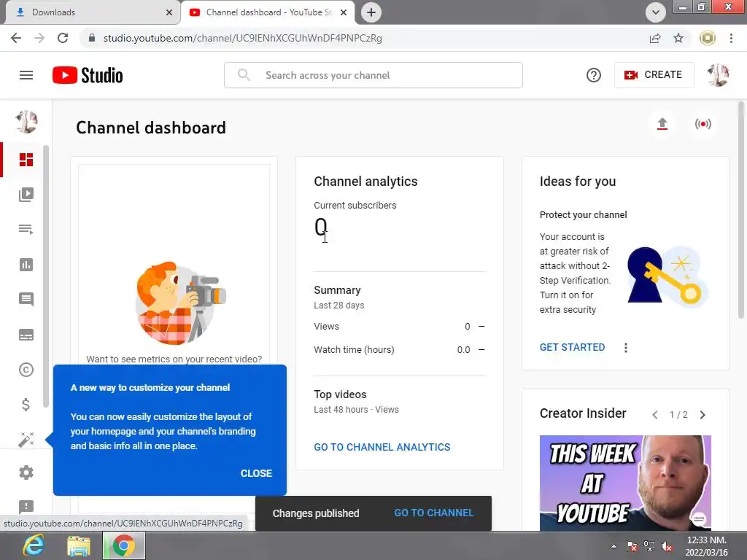Viewport: 747px width, 560px height.
Task: Open Subtitles icon in sidebar
Action: coord(26,335)
